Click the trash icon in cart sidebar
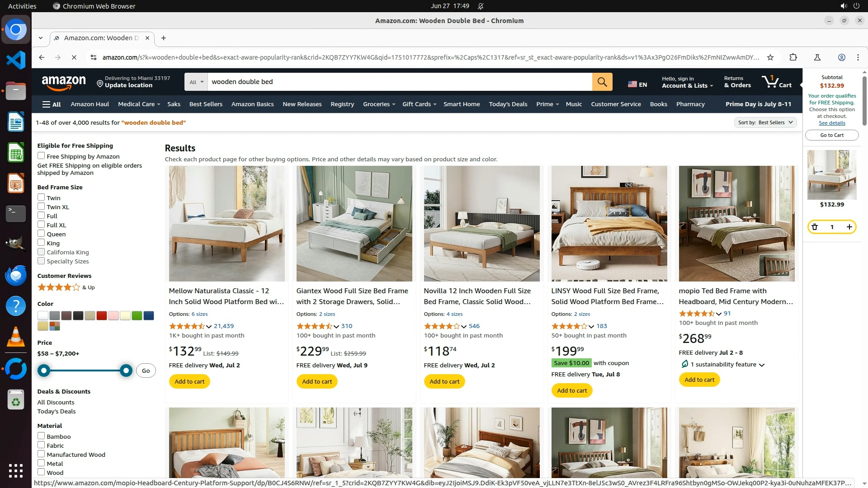The width and height of the screenshot is (868, 488). (815, 227)
